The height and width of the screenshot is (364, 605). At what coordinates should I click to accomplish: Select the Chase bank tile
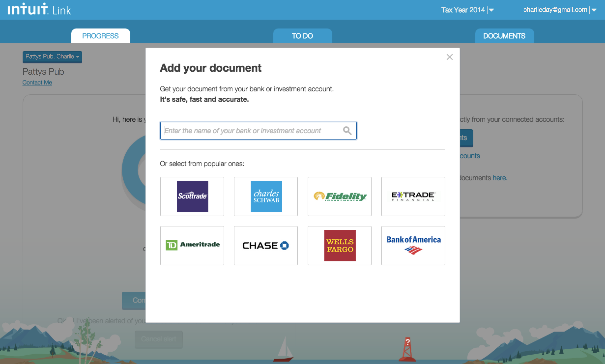pos(266,246)
